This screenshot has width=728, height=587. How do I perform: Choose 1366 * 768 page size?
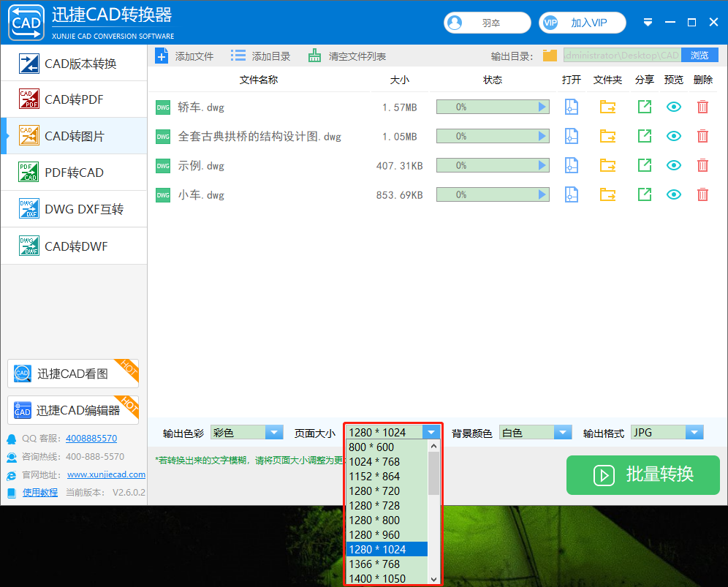(387, 564)
